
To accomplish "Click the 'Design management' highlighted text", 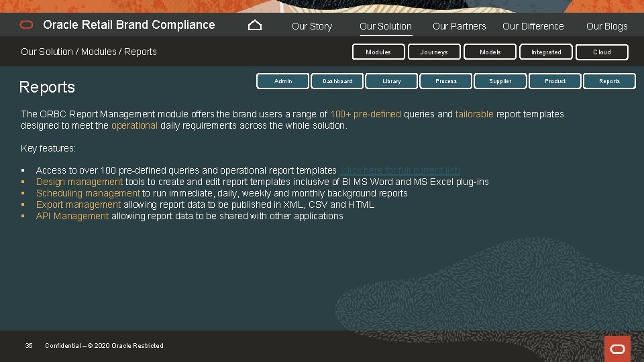I will click(x=79, y=182).
